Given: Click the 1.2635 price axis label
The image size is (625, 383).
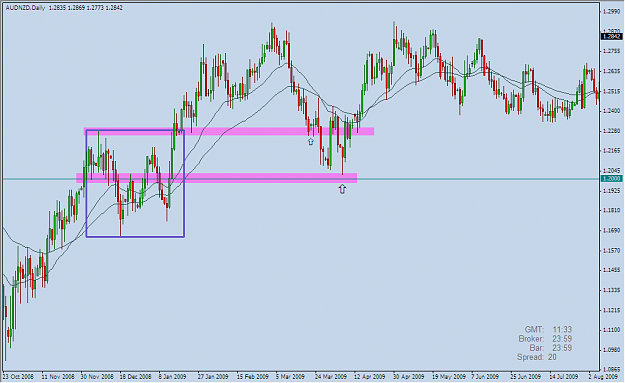Looking at the screenshot, I should [612, 71].
